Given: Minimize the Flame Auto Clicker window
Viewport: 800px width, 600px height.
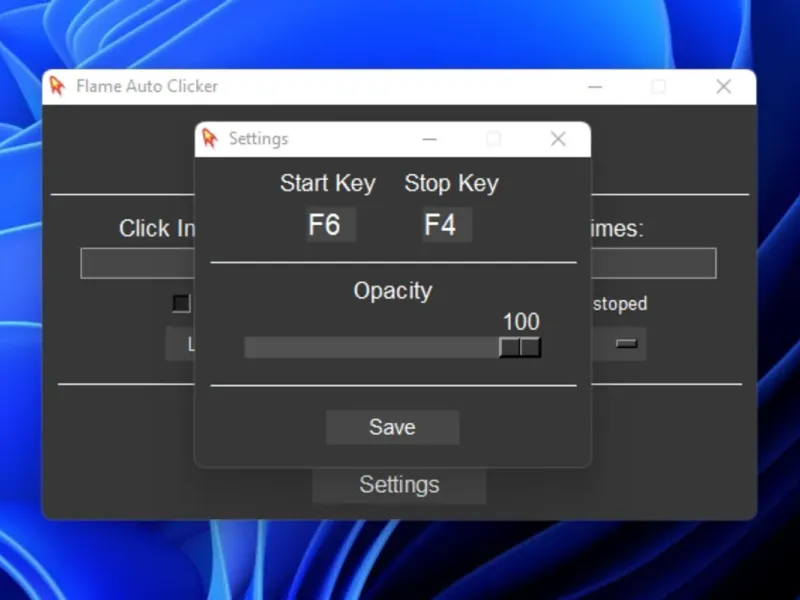Looking at the screenshot, I should (595, 86).
